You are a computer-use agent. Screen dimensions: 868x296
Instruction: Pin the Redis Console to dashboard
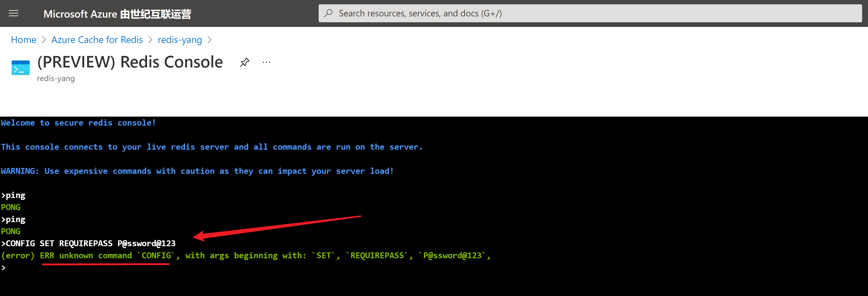[244, 62]
